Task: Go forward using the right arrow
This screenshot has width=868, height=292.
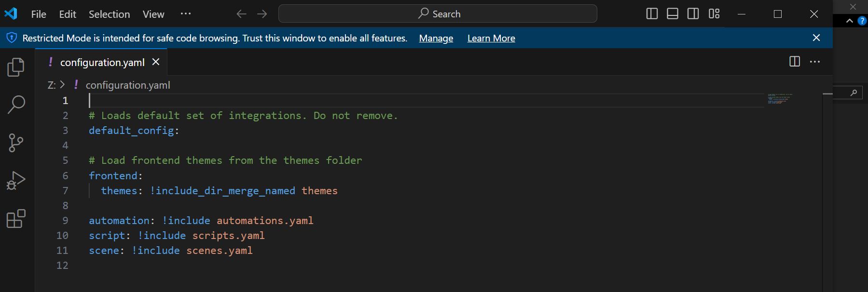Action: pyautogui.click(x=262, y=14)
